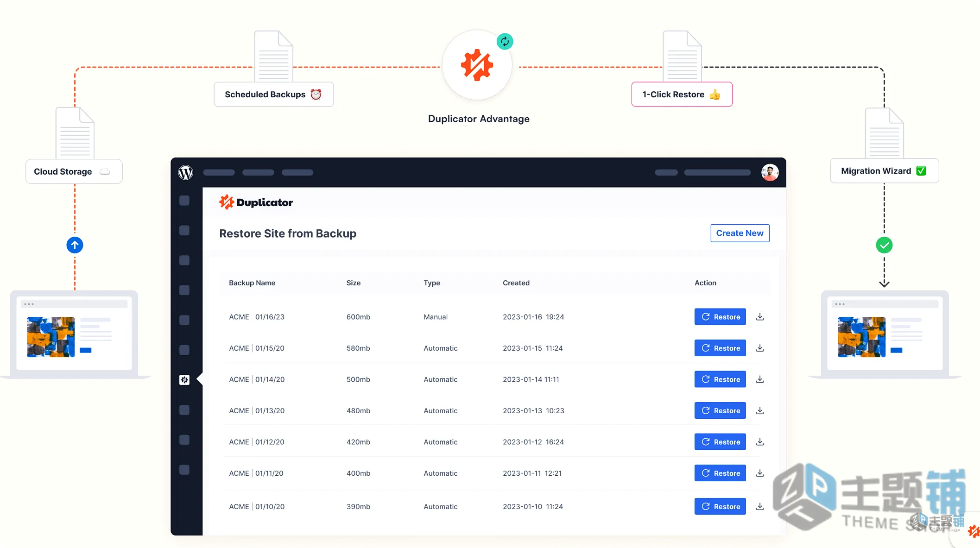Select the backup name ACME 01/12/20
Image resolution: width=980 pixels, height=548 pixels.
pyautogui.click(x=257, y=442)
